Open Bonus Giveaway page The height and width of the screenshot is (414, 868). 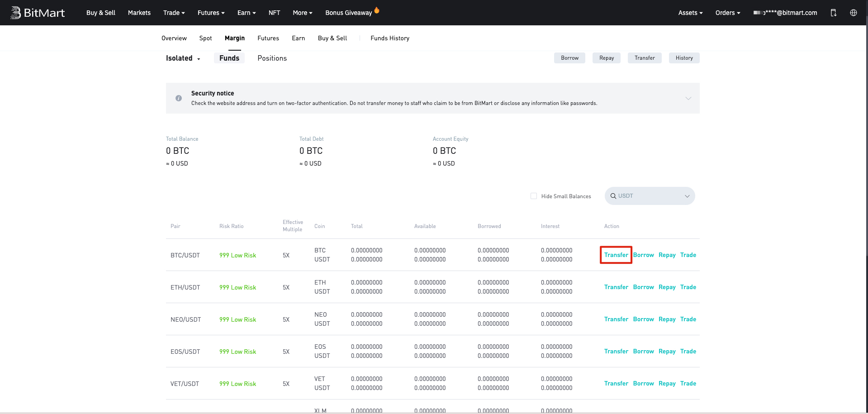click(x=349, y=13)
